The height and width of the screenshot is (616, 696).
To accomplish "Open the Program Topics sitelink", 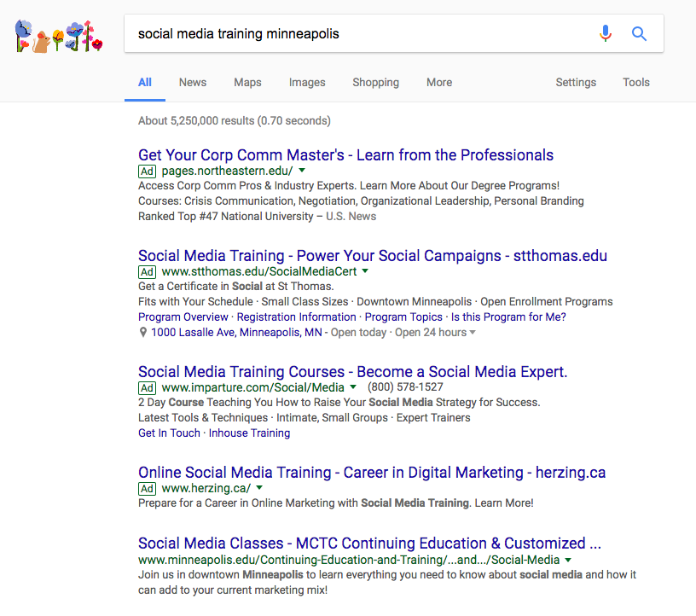I will click(x=403, y=317).
